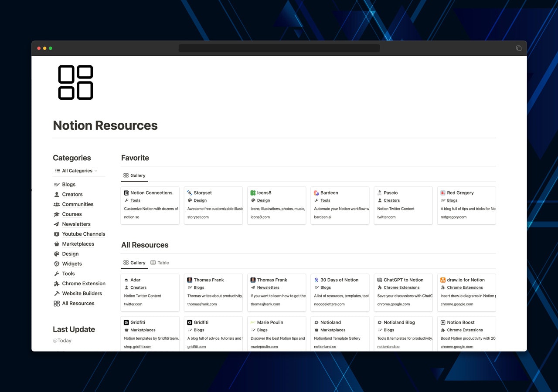558x392 pixels.
Task: Click the mariepoulin.com URL text
Action: tap(264, 347)
